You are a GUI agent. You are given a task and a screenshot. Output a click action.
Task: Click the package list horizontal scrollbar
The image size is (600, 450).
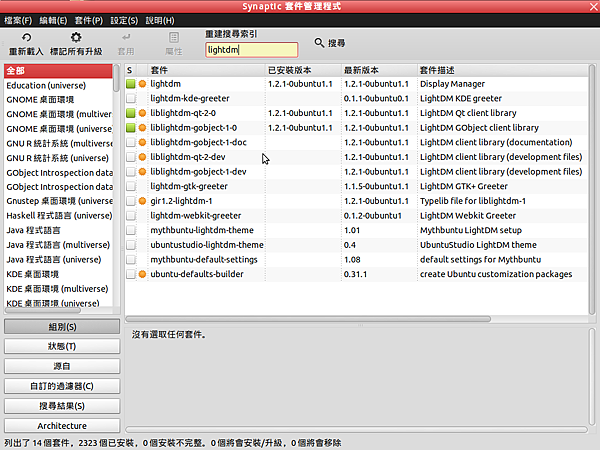pos(308,319)
